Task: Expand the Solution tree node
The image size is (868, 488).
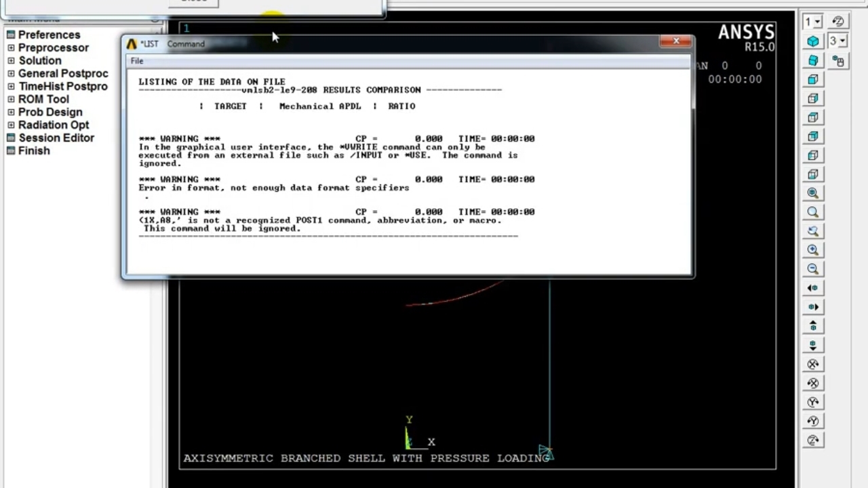Action: 11,61
